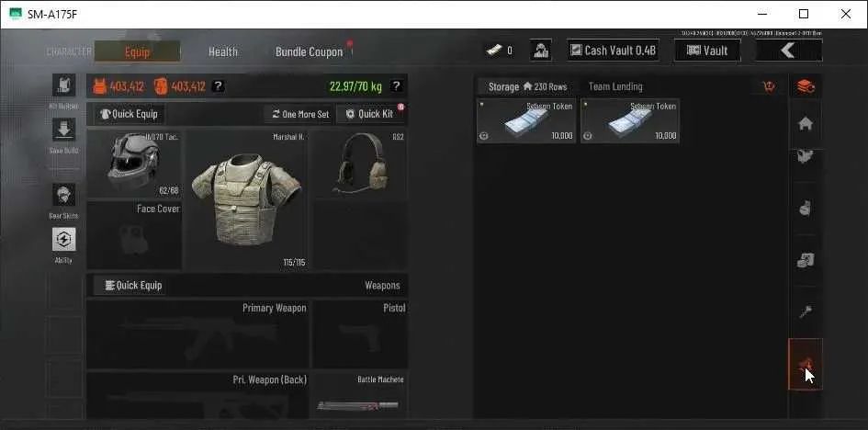
Task: Select the empty Face Cover slot
Action: point(134,235)
